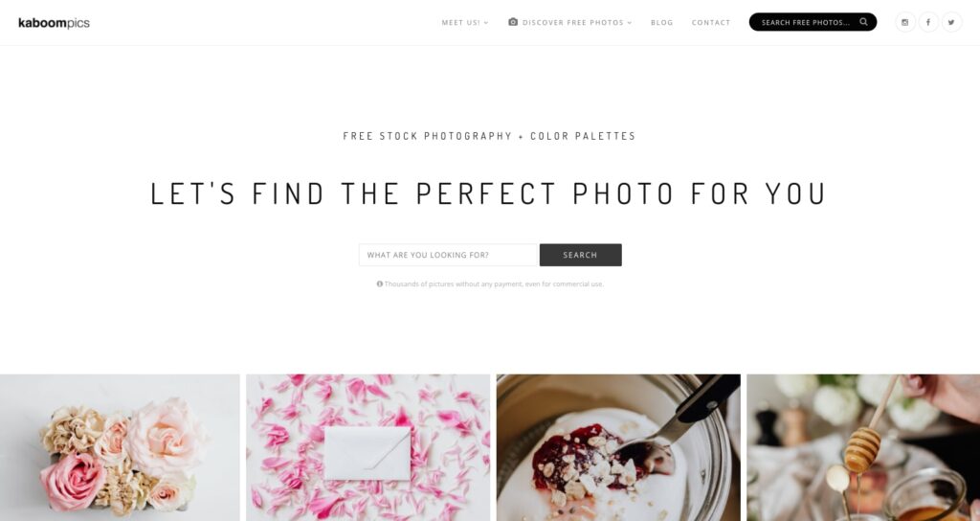Viewport: 980px width, 521px height.
Task: Open the Contact menu item
Action: tap(711, 23)
